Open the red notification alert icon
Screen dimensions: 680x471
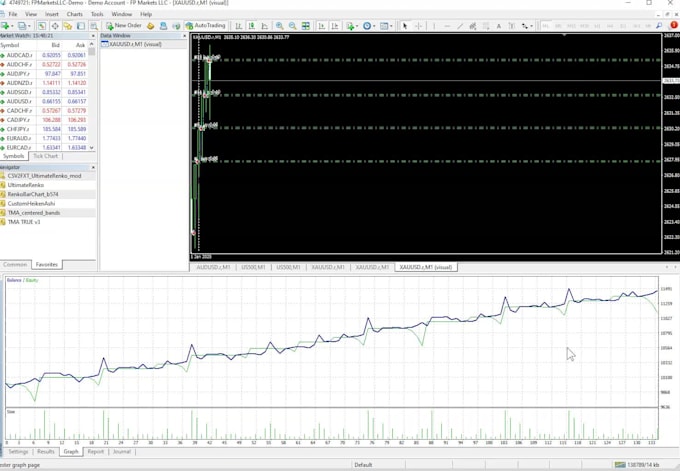[674, 25]
